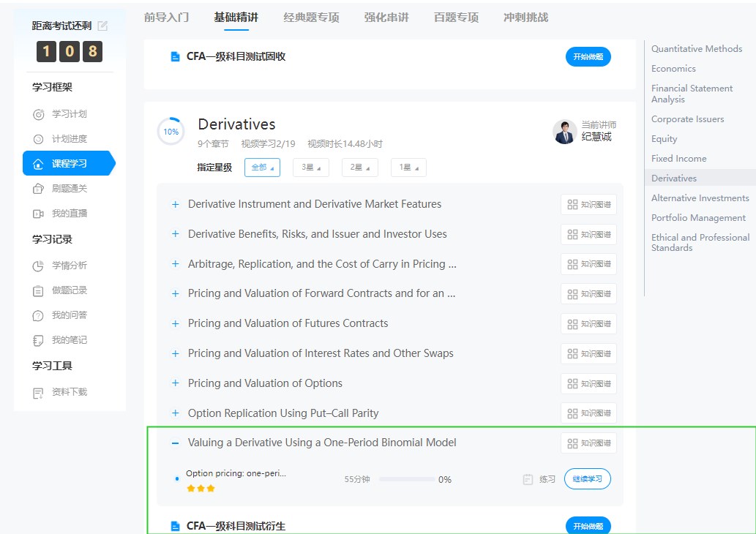Click the edit icon beside 距离考试还剩
The image size is (756, 534).
pyautogui.click(x=102, y=26)
